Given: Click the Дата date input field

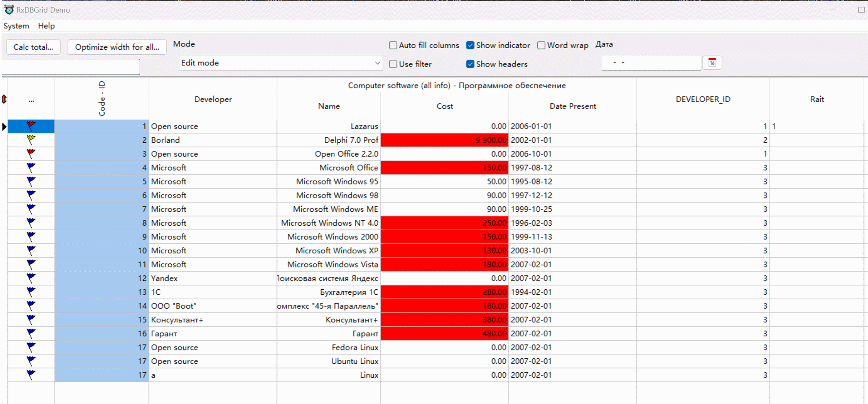Looking at the screenshot, I should pos(651,63).
